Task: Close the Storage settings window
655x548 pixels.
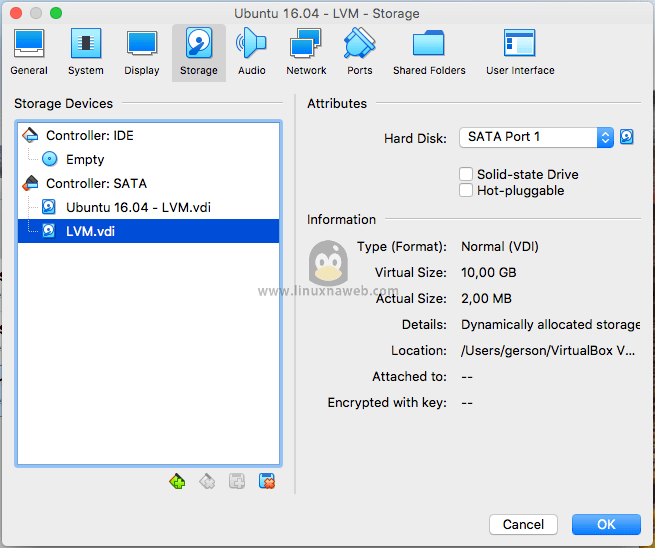Action: coord(16,13)
